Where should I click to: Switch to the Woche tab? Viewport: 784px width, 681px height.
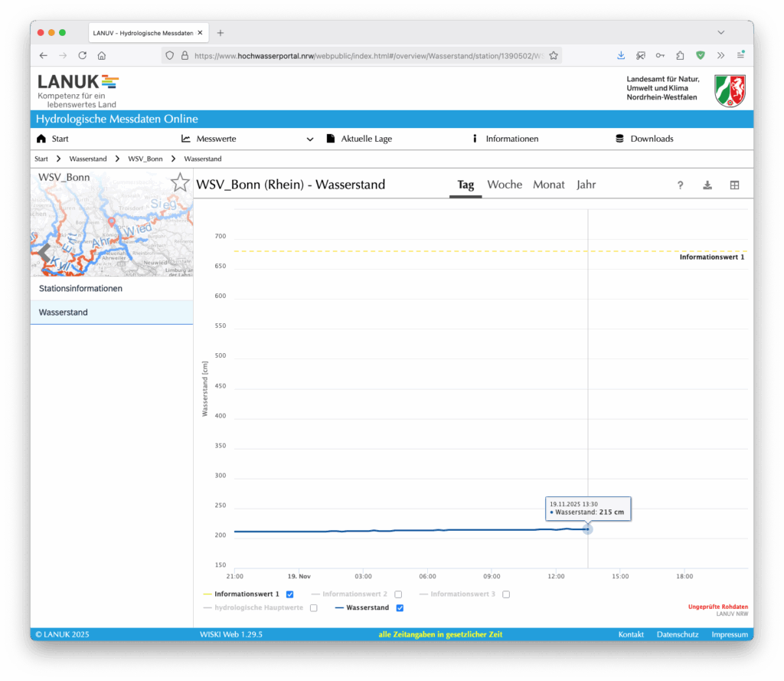(505, 185)
